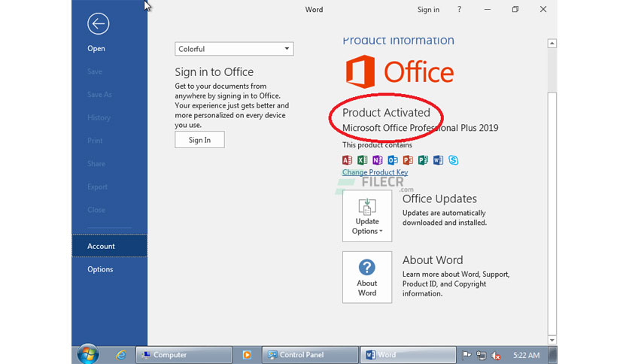Image resolution: width=629 pixels, height=364 pixels.
Task: Click the Change Product Key link
Action: 375,172
